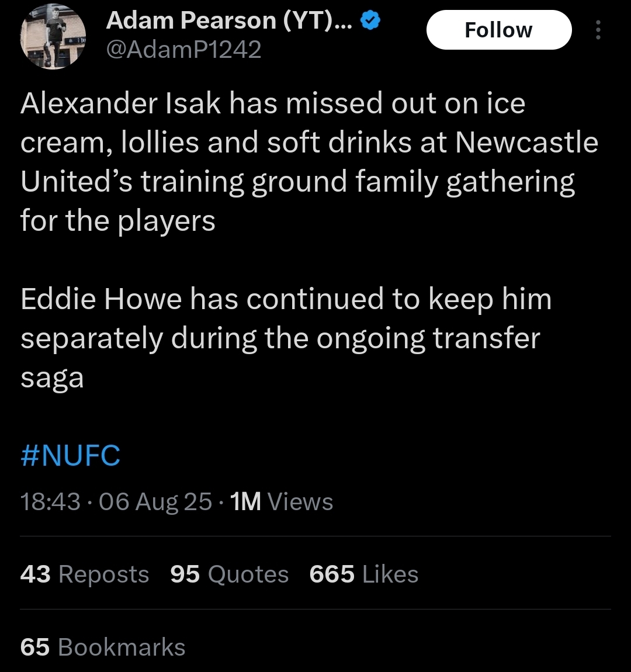View the 665 Likes list
Image resolution: width=631 pixels, height=672 pixels.
pos(363,574)
